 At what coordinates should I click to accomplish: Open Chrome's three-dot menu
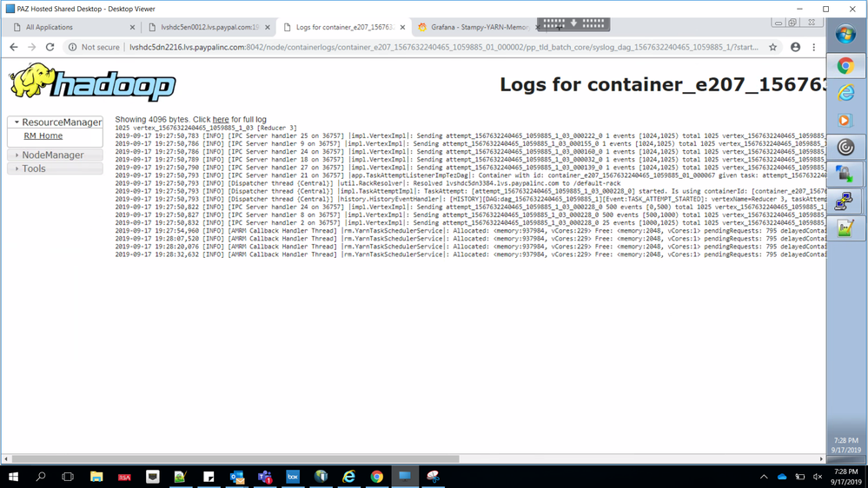click(x=814, y=47)
